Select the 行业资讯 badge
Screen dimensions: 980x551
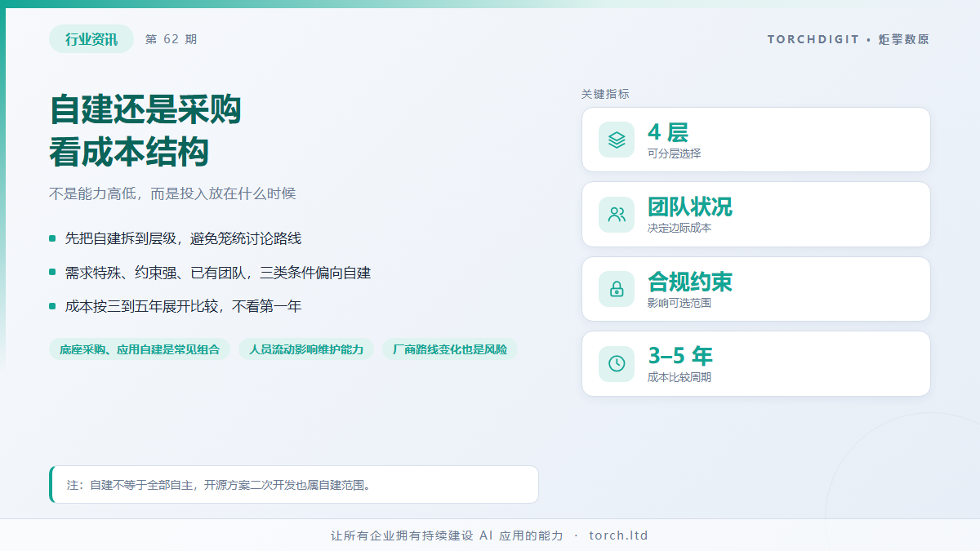point(91,39)
